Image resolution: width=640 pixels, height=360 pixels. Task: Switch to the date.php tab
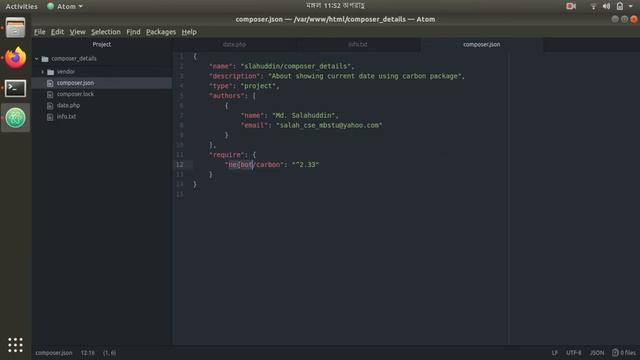point(235,44)
